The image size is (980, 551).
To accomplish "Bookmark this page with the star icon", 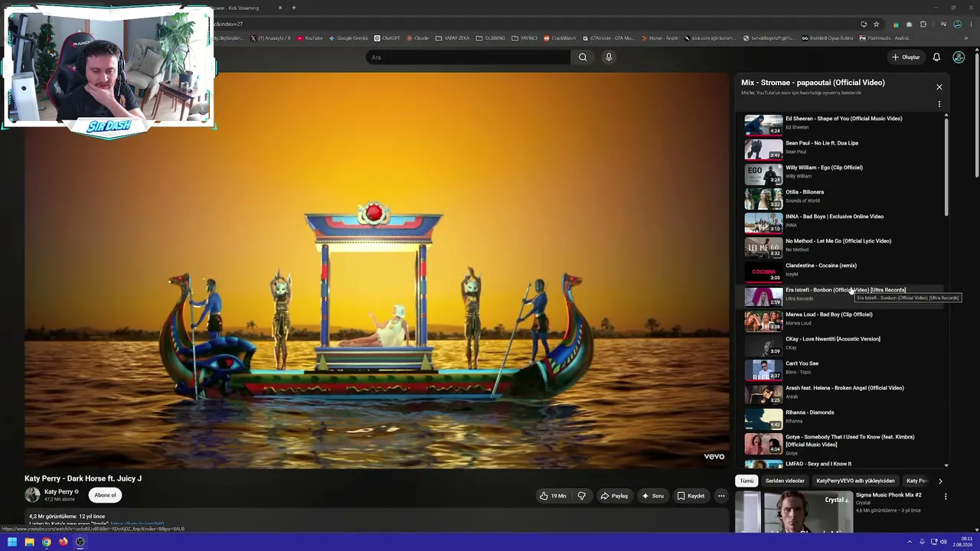I will pos(877,24).
